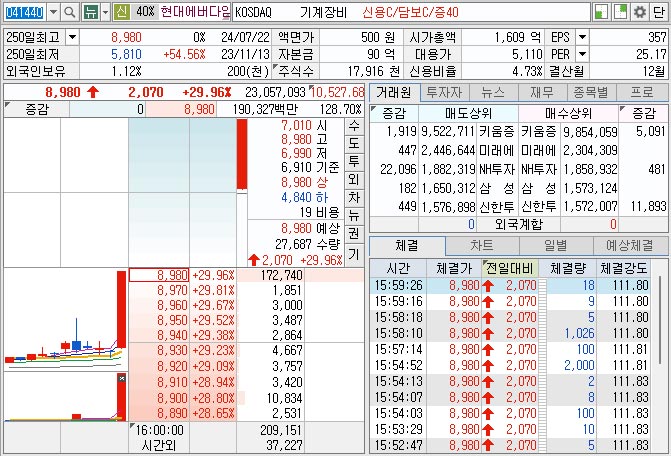Click the green 뉴 news icon in top toolbar
The height and width of the screenshot is (456, 671).
click(90, 12)
